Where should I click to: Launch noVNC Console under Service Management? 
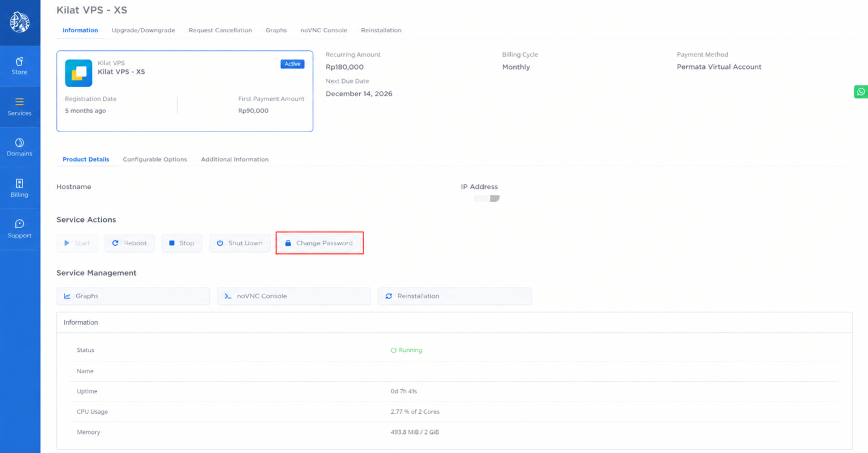(x=294, y=296)
